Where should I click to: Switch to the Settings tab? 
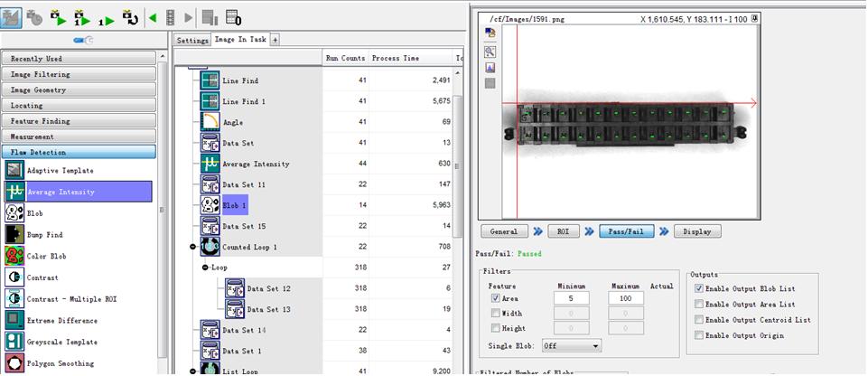coord(192,41)
